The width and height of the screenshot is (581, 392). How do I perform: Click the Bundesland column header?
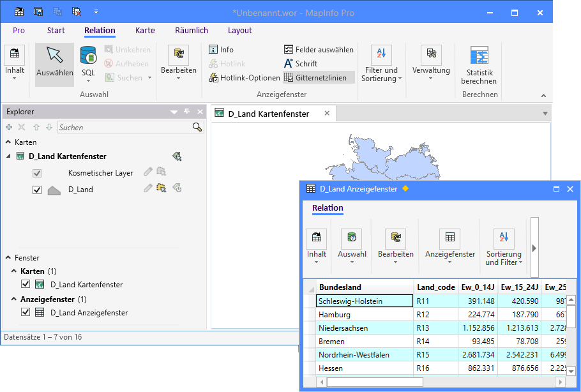365,287
